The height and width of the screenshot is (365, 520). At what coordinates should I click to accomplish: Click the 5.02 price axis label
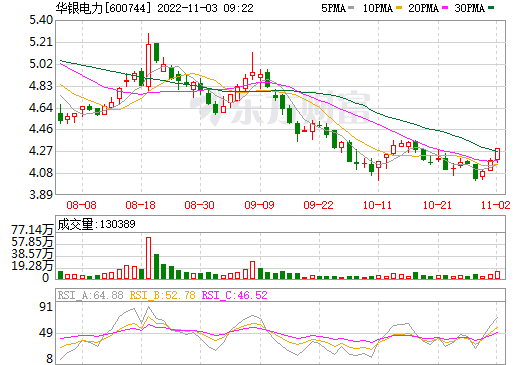point(41,64)
